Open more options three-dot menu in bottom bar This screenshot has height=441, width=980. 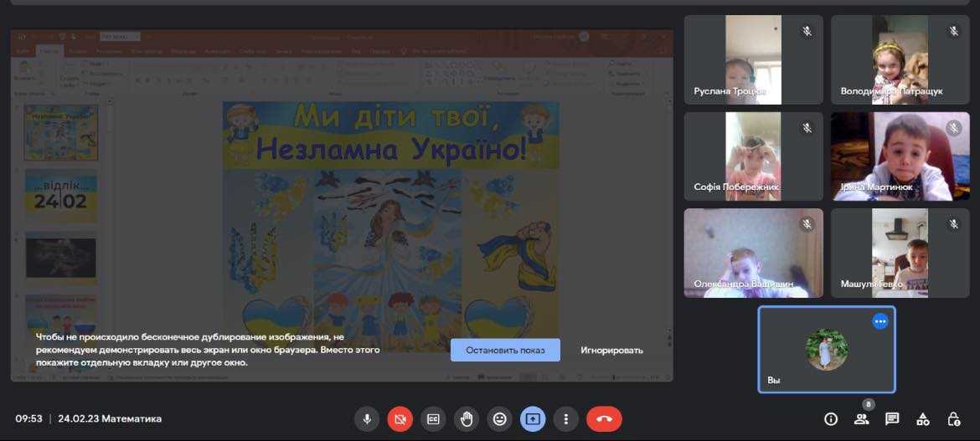[567, 418]
